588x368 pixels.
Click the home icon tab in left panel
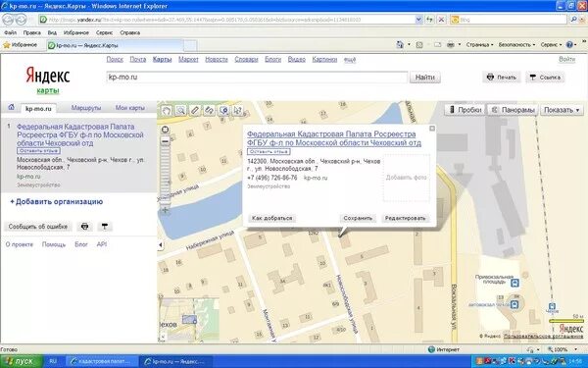[11, 107]
